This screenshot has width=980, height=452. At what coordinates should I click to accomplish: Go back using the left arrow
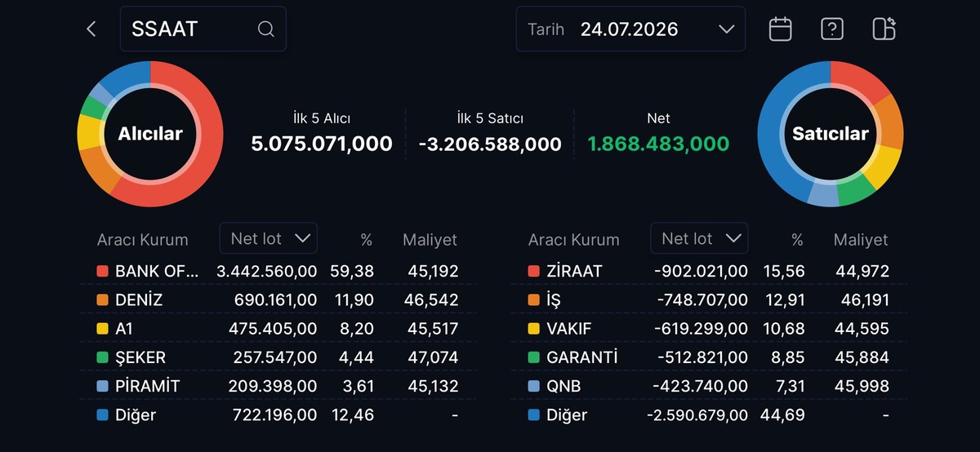(x=91, y=29)
